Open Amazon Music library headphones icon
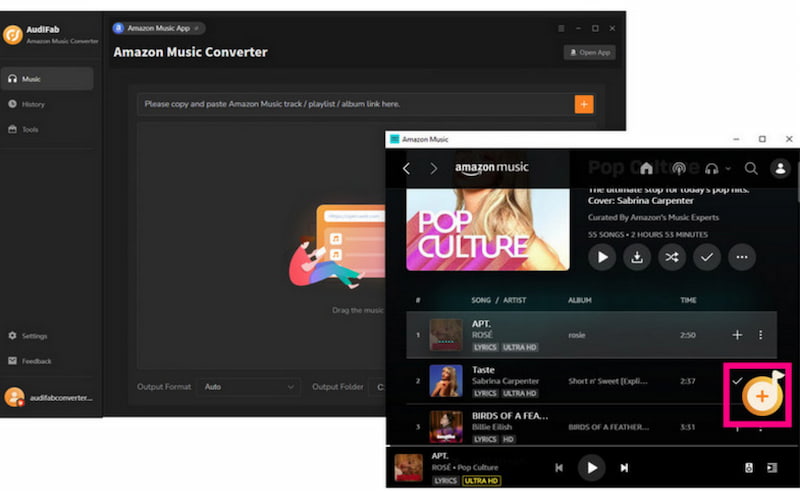This screenshot has width=800, height=491. [711, 168]
